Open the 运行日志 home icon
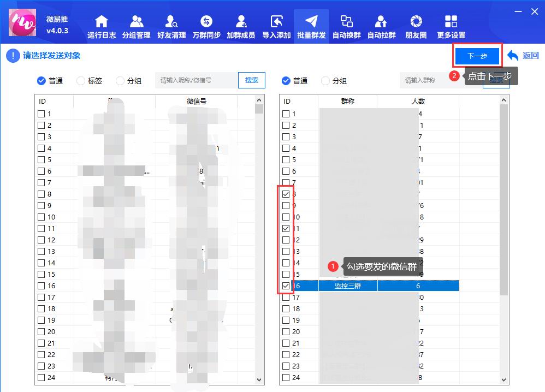This screenshot has height=392, width=545. pos(102,26)
